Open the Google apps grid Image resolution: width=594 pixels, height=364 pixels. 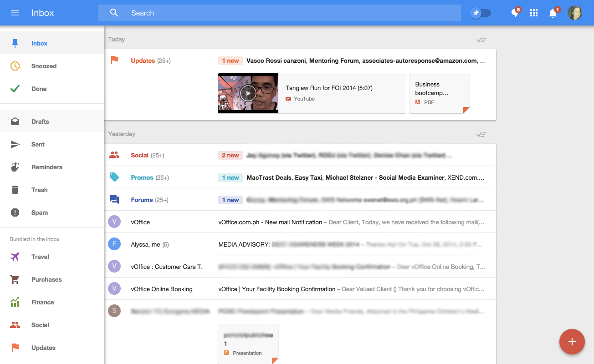534,13
